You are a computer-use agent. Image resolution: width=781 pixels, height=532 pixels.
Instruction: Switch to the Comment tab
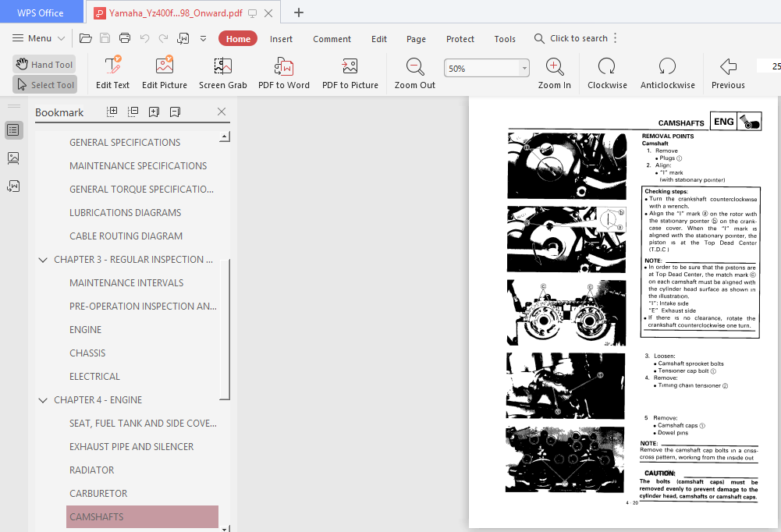pos(332,39)
